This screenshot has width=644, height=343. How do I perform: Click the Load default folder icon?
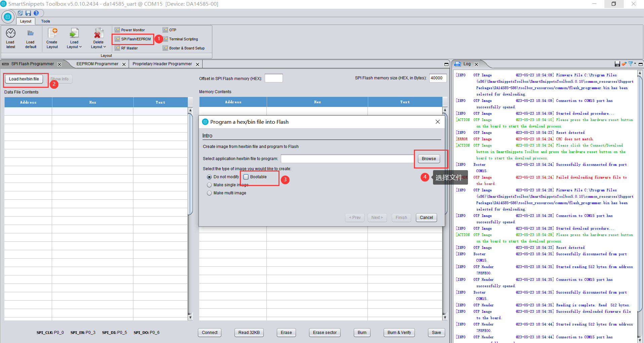[x=31, y=33]
